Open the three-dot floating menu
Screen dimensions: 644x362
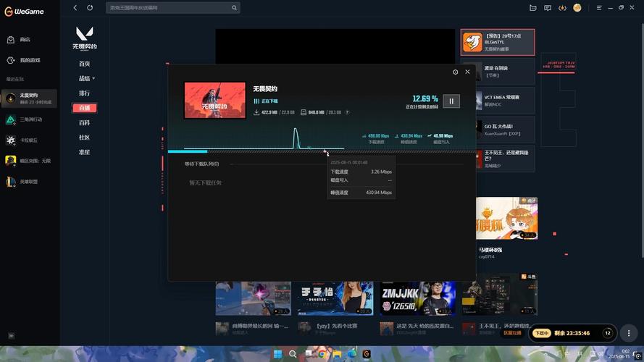tap(629, 333)
